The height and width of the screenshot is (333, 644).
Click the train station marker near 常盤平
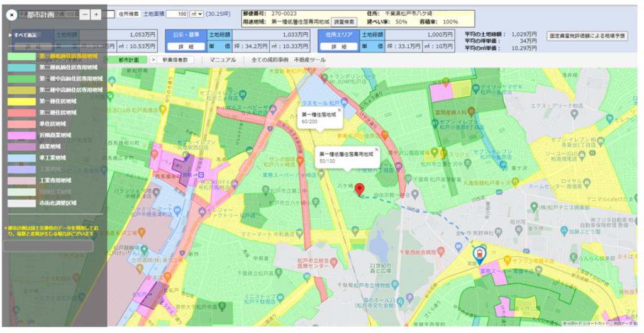[479, 254]
